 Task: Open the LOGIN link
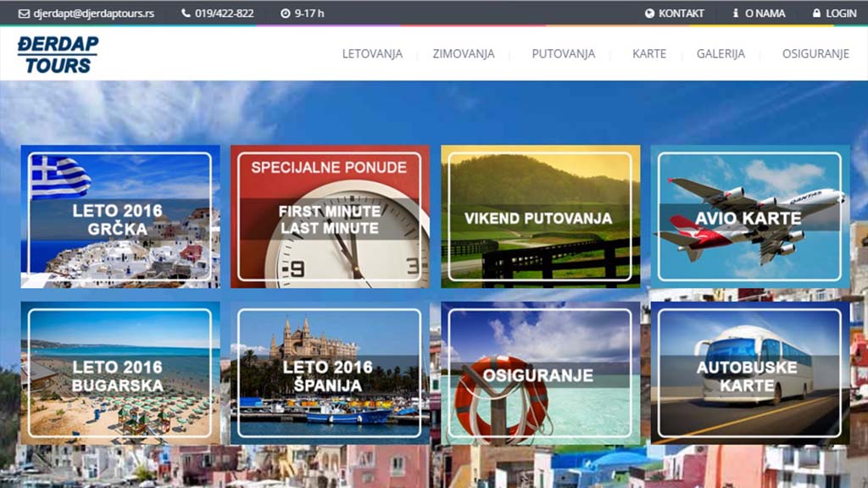pyautogui.click(x=842, y=14)
